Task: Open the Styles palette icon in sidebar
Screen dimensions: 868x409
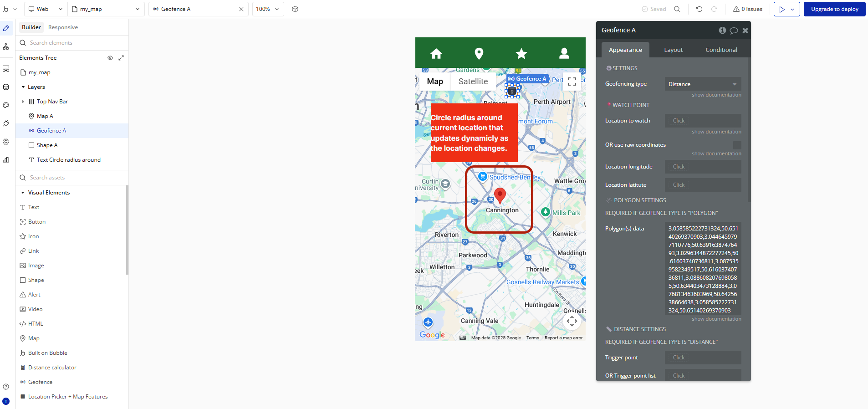Action: (6, 105)
